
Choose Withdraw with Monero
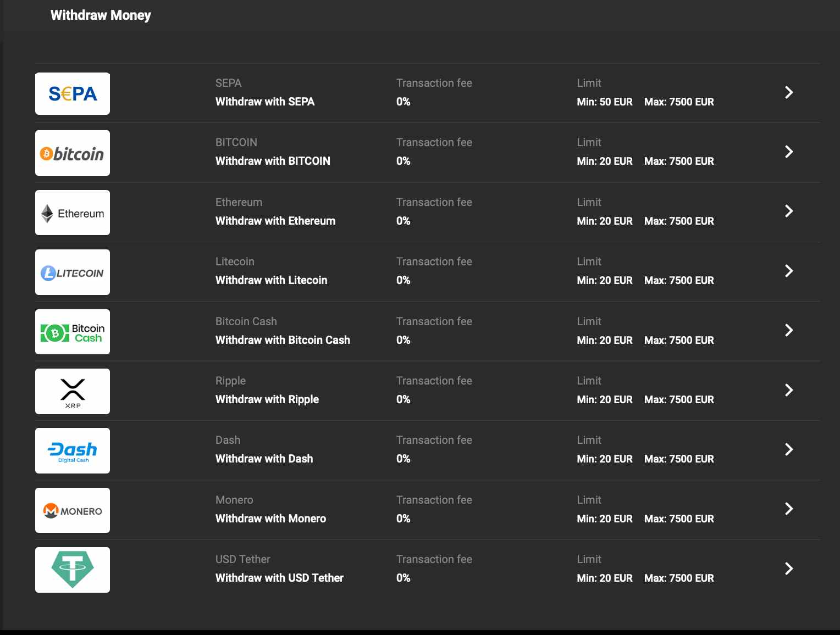[x=270, y=519]
